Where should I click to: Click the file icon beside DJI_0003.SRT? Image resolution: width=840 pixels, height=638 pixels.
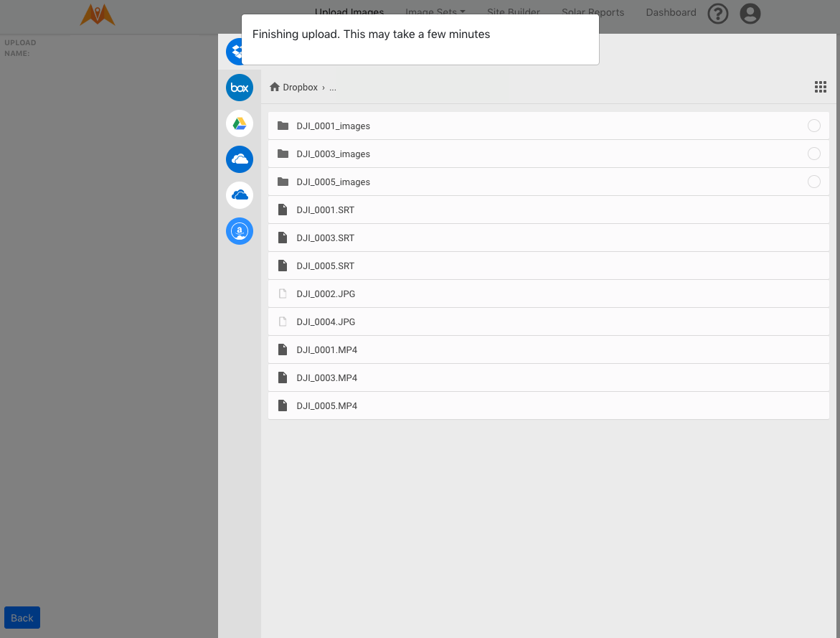pyautogui.click(x=283, y=238)
